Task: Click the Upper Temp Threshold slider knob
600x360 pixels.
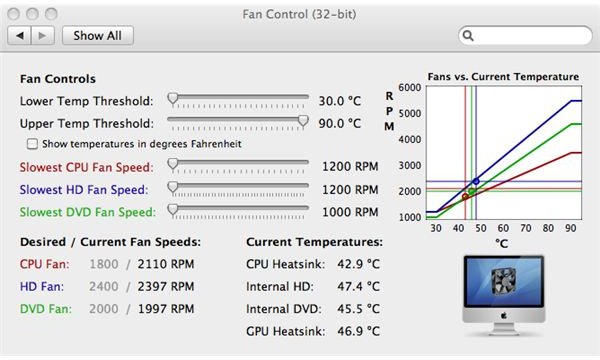Action: point(303,121)
